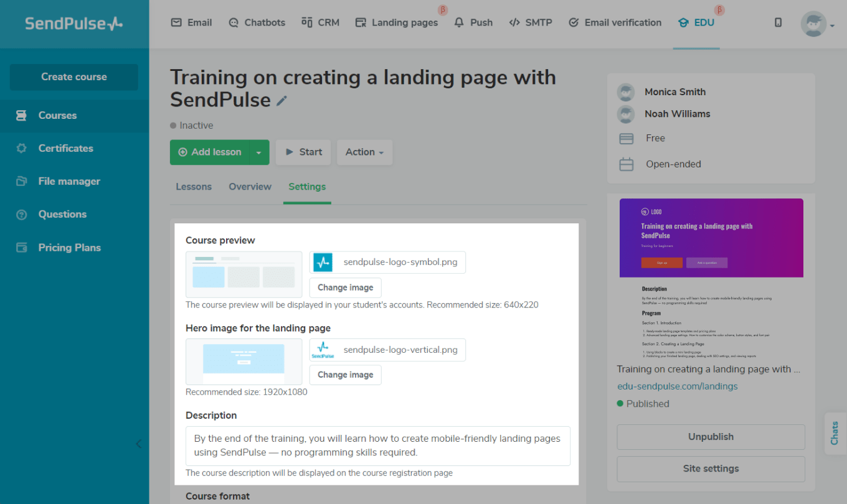
Task: Change the course preview image
Action: click(x=345, y=287)
